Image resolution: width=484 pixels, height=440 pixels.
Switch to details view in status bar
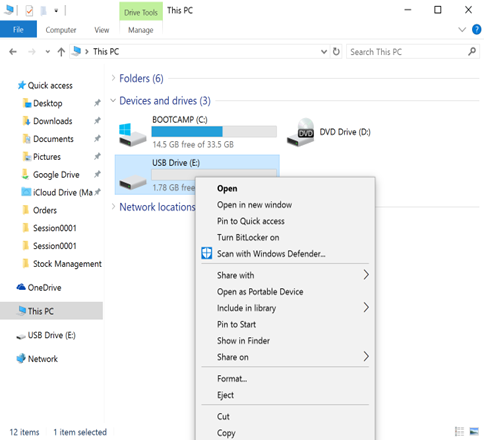pyautogui.click(x=459, y=431)
